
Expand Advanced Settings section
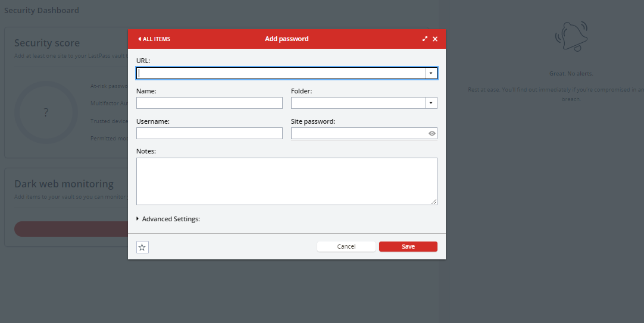[x=168, y=219]
